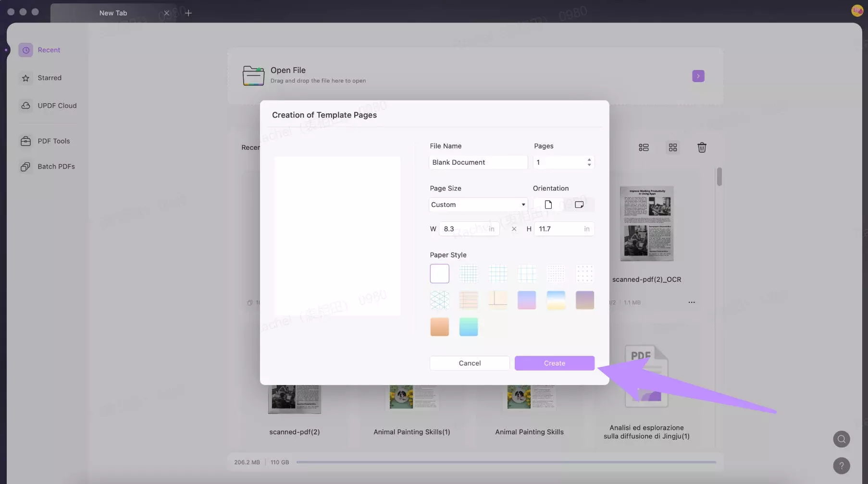Open the scanned-pdf(2) file
The image size is (868, 484).
294,399
